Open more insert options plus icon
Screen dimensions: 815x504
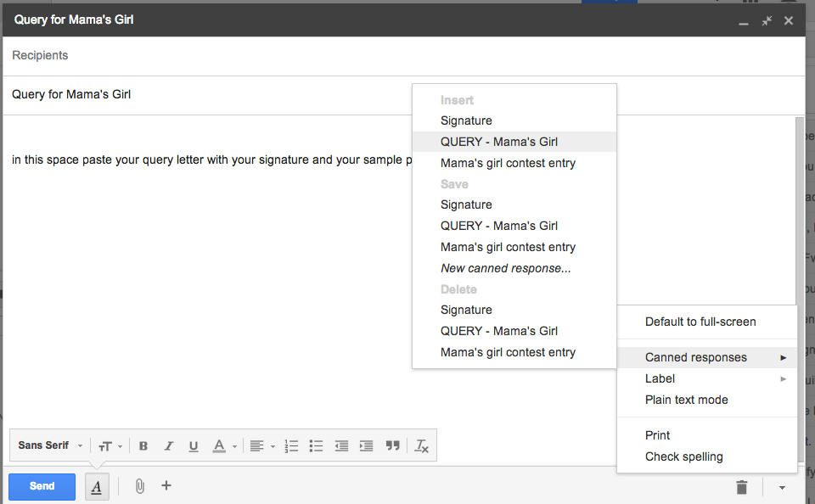(x=166, y=486)
